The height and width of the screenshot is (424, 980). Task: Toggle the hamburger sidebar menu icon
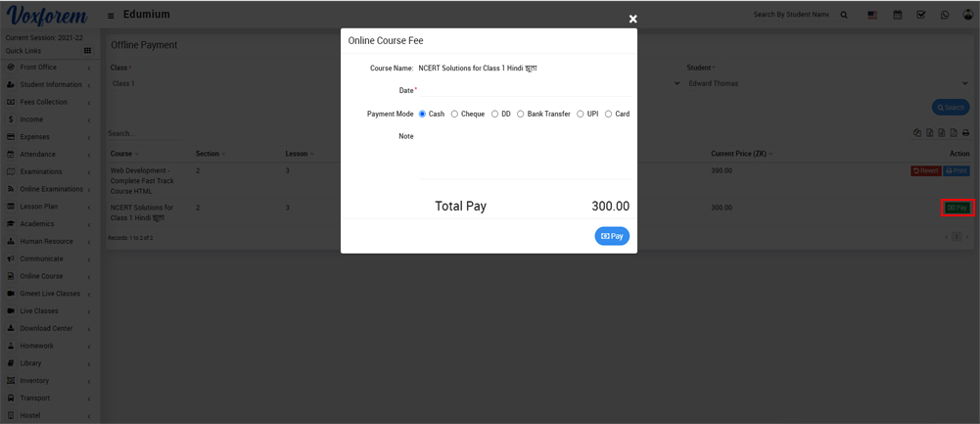111,16
